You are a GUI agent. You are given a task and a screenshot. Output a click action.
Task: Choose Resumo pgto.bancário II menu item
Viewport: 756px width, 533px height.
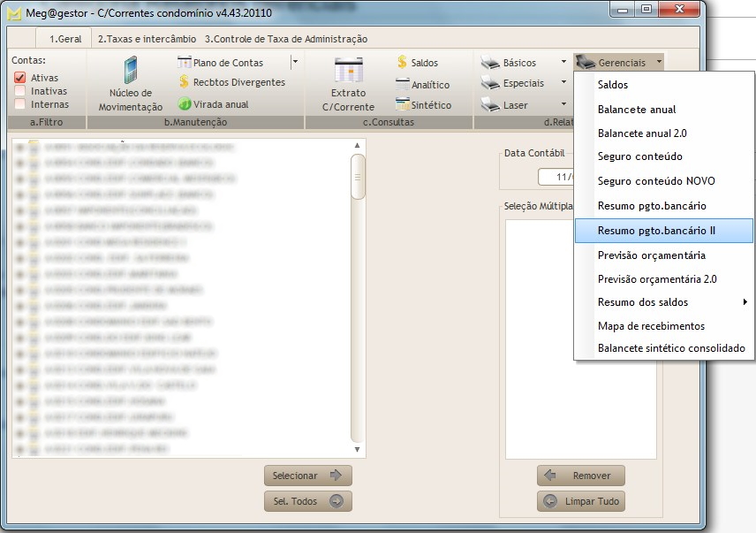(656, 231)
